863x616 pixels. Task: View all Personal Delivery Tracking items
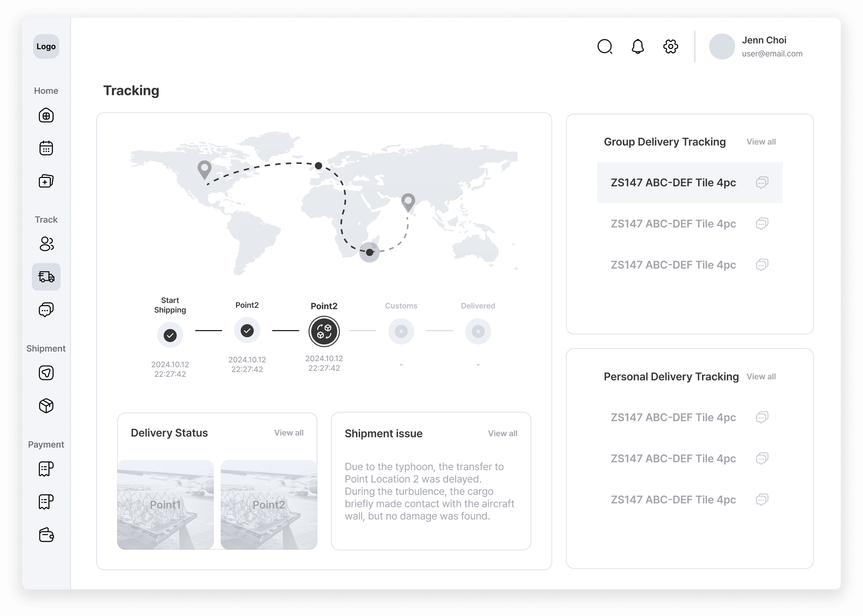[761, 377]
